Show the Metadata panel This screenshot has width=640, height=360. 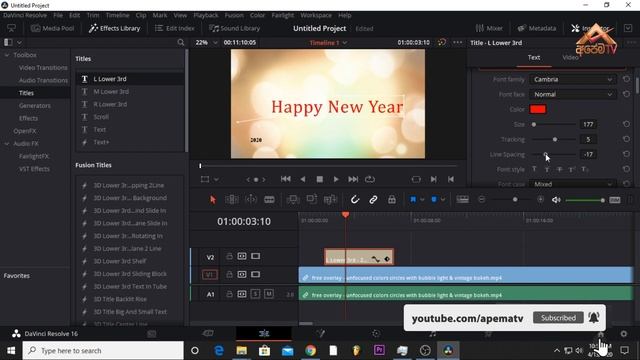[x=537, y=28]
